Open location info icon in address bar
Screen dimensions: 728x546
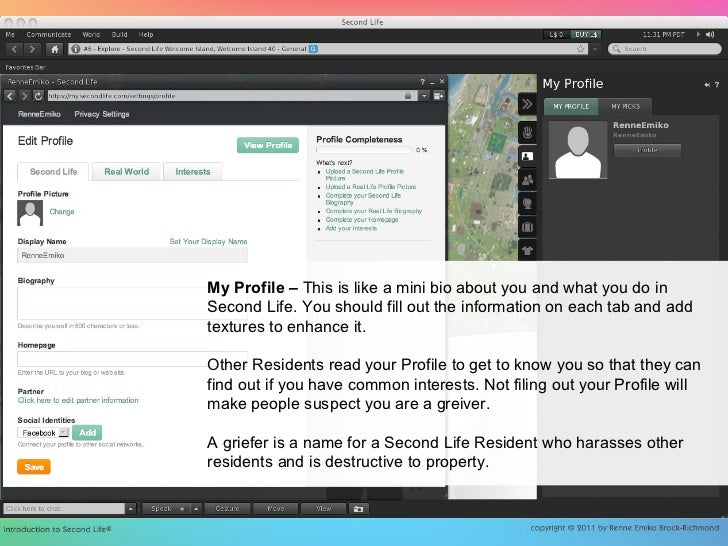pyautogui.click(x=75, y=49)
